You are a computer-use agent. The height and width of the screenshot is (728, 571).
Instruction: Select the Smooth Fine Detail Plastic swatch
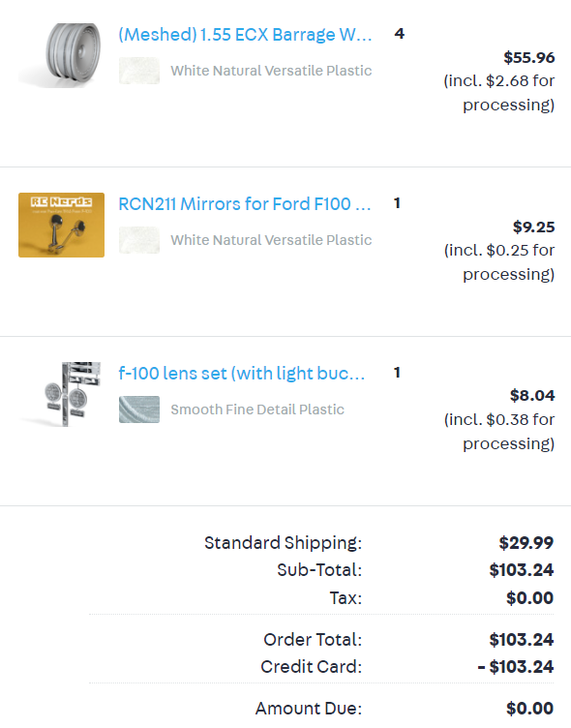(139, 409)
